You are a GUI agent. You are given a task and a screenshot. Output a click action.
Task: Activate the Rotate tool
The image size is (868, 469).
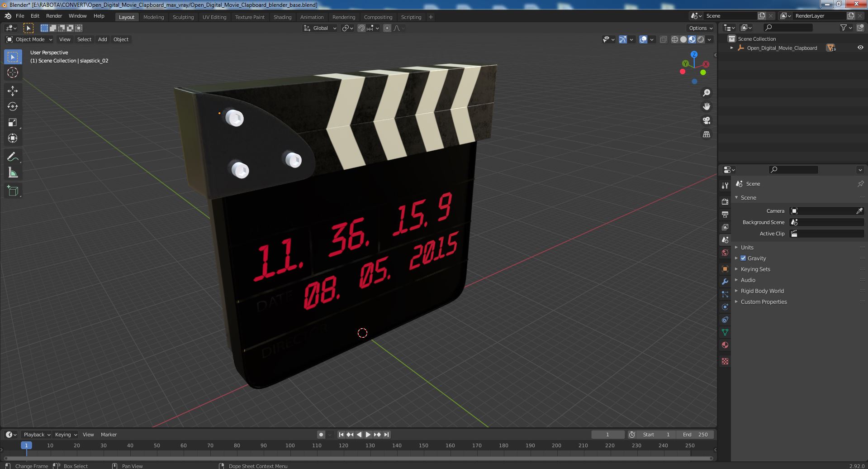point(13,107)
